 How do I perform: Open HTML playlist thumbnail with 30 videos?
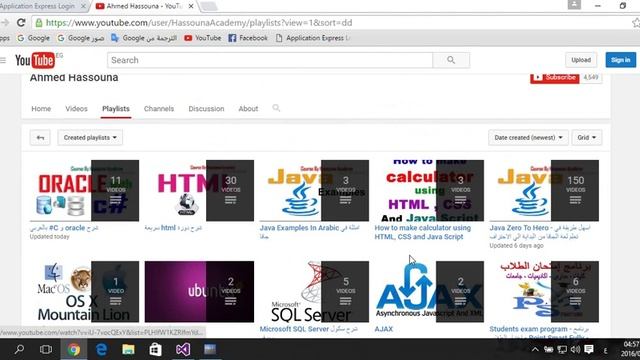pos(199,191)
